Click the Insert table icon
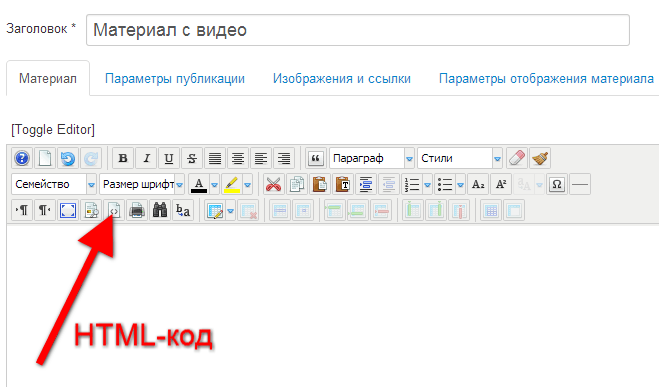The image size is (659, 387). pyautogui.click(x=215, y=210)
